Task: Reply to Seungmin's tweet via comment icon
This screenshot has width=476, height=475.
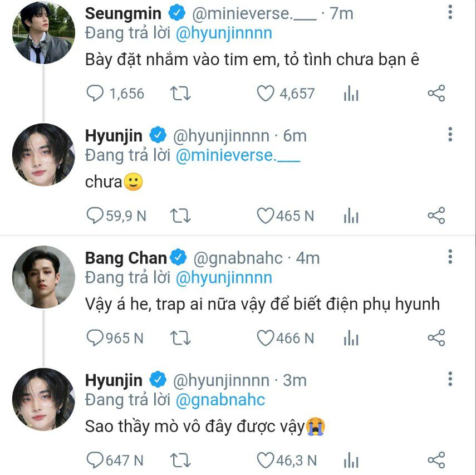Action: point(96,94)
